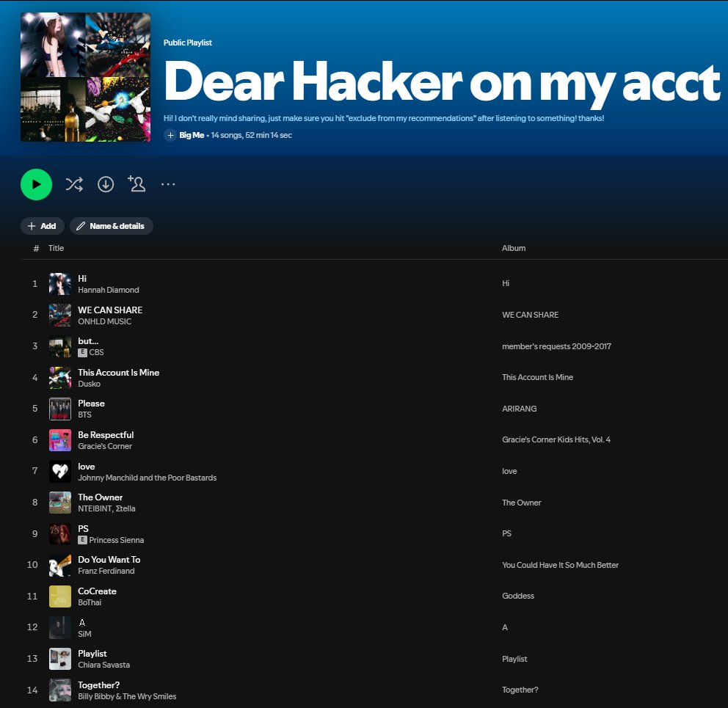Viewport: 728px width, 708px height.
Task: Download the playlist for offline listening
Action: (106, 184)
